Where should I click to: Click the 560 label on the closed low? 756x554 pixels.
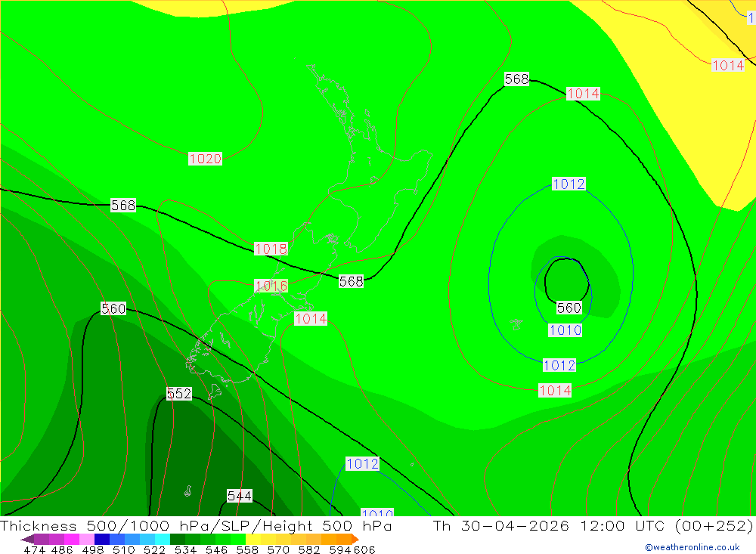(x=569, y=308)
